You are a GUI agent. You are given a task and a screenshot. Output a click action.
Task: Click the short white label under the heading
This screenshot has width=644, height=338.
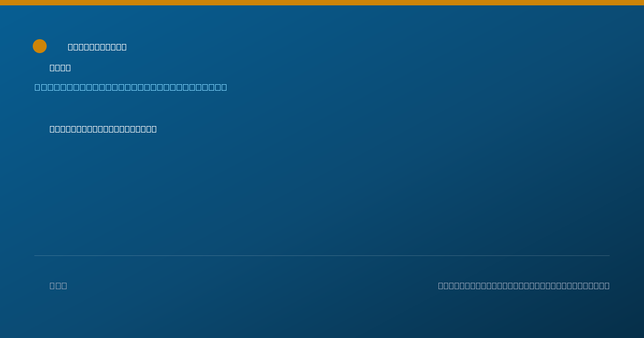click(x=60, y=68)
